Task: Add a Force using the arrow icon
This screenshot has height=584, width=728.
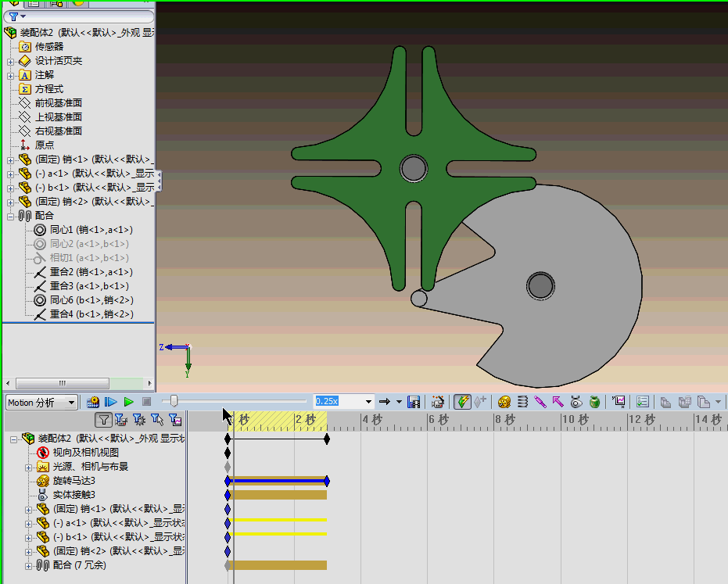Action: point(558,402)
